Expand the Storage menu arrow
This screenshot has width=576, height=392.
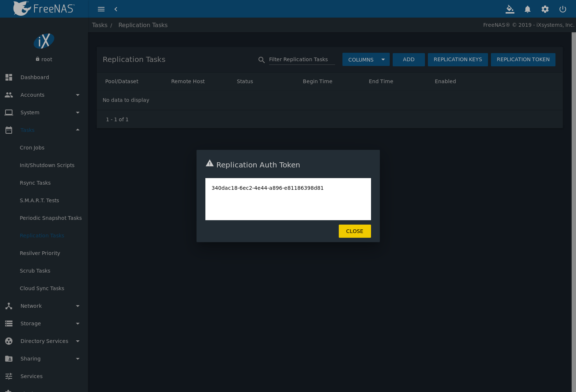click(x=78, y=323)
